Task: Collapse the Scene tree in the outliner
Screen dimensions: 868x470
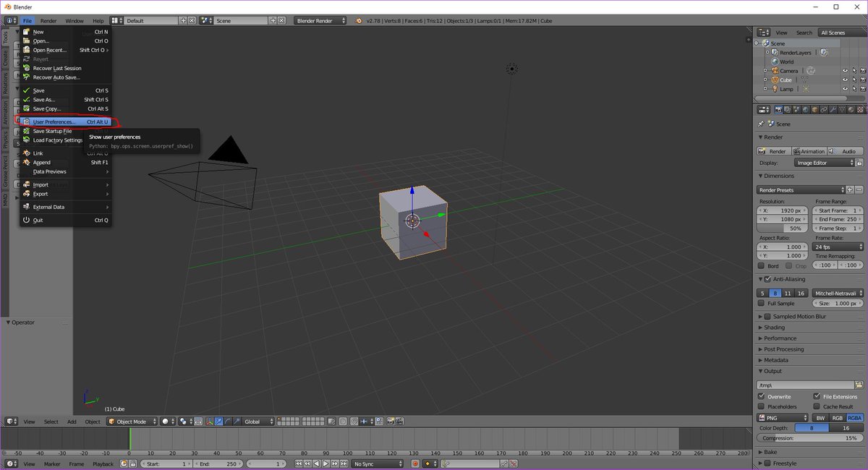Action: point(757,43)
